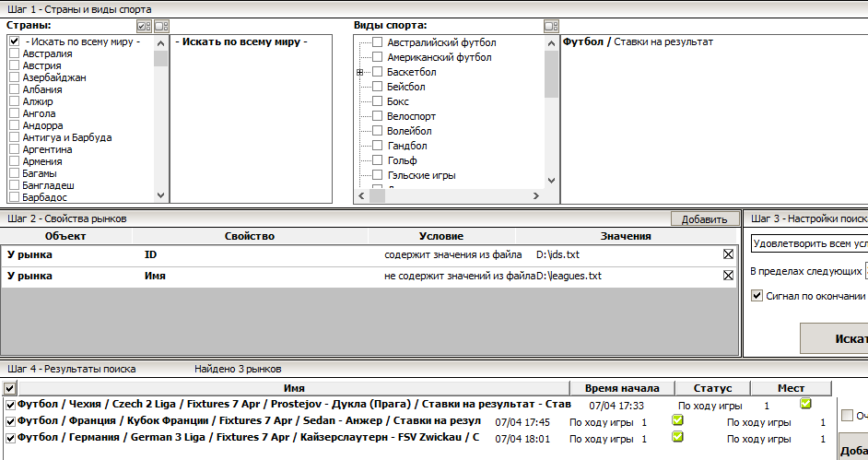Sort results by Имя column header

pyautogui.click(x=294, y=388)
